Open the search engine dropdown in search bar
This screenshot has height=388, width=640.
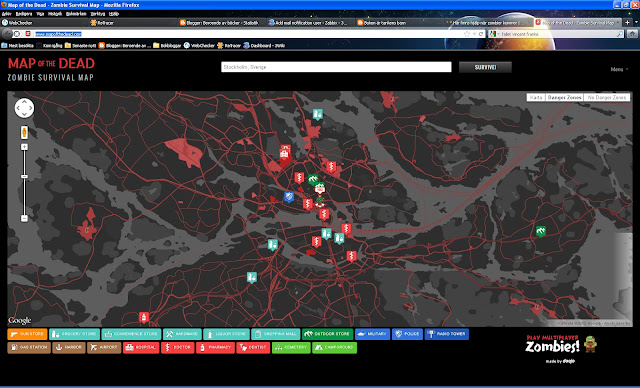coord(495,34)
